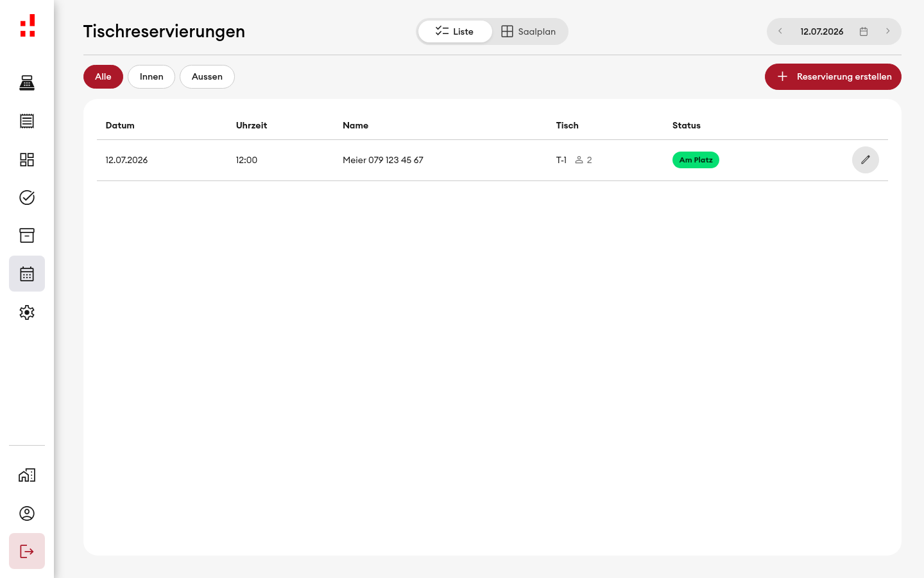Switch to the Saalplan view

click(529, 31)
